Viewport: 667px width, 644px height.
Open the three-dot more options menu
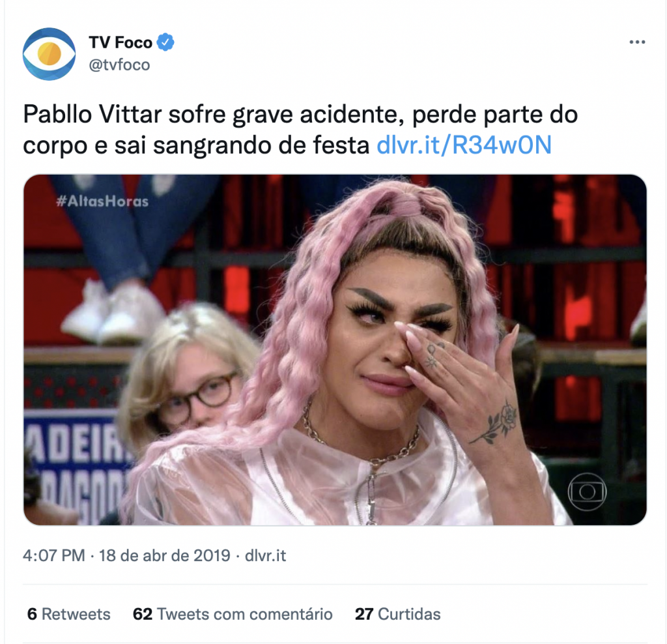coord(637,42)
